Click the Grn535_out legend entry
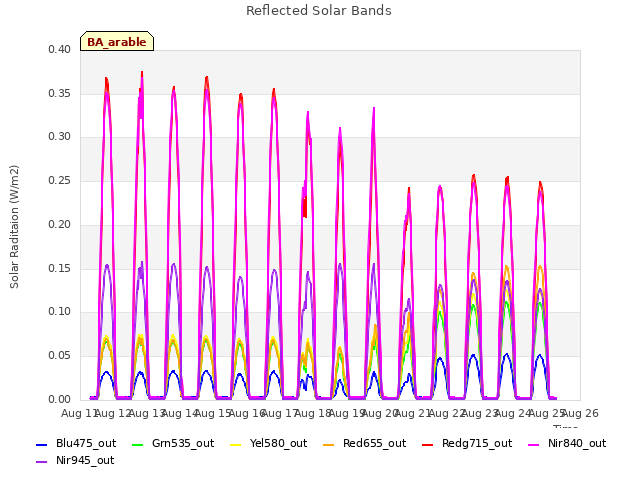640x480 pixels. (173, 444)
